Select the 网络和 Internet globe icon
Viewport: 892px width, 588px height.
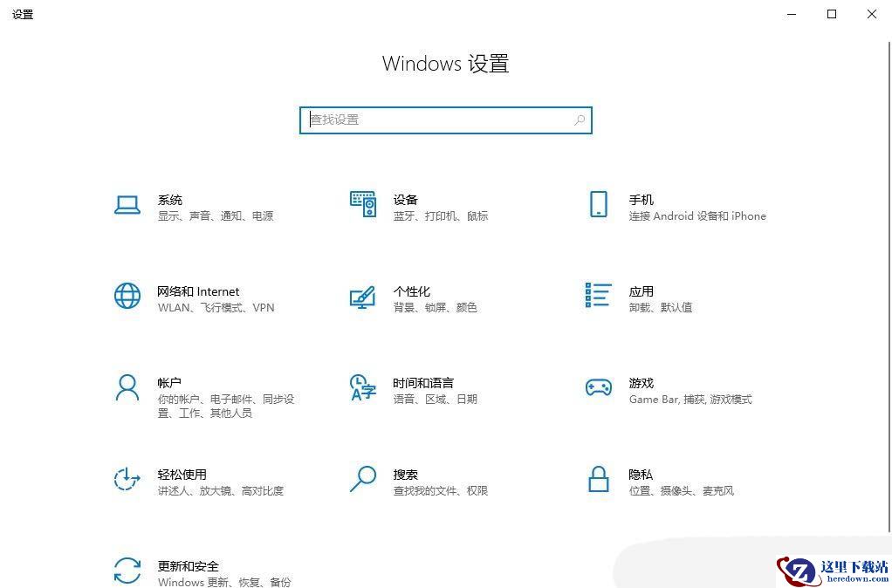pyautogui.click(x=127, y=296)
